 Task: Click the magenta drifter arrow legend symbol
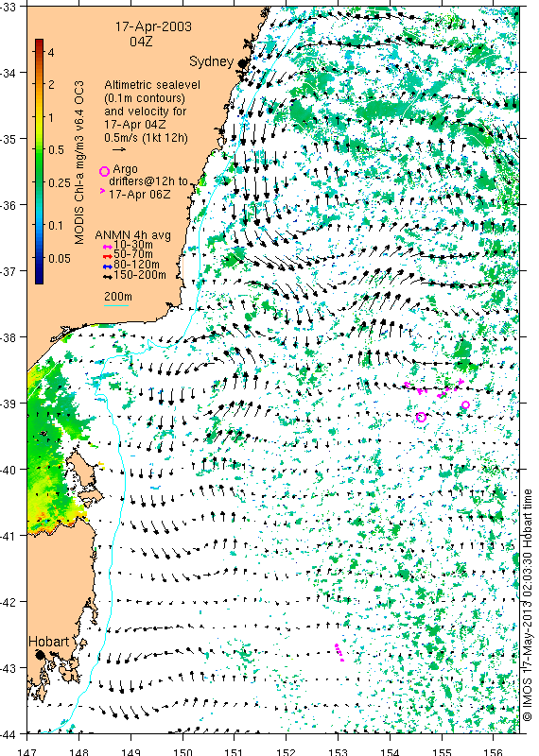pos(102,192)
